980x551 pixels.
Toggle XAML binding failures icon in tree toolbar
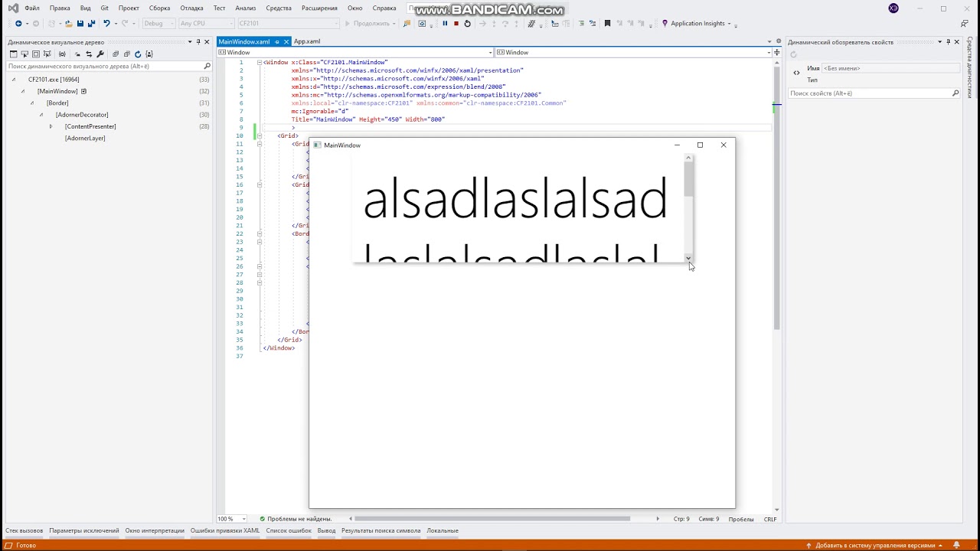pos(62,54)
